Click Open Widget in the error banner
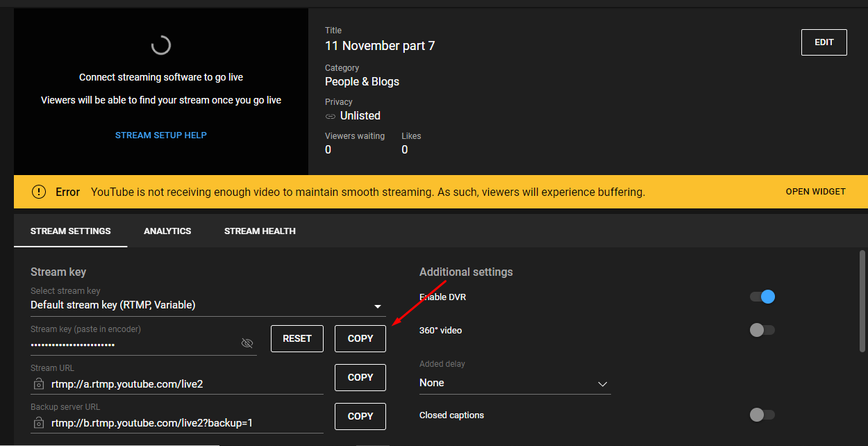868x446 pixels. tap(815, 192)
